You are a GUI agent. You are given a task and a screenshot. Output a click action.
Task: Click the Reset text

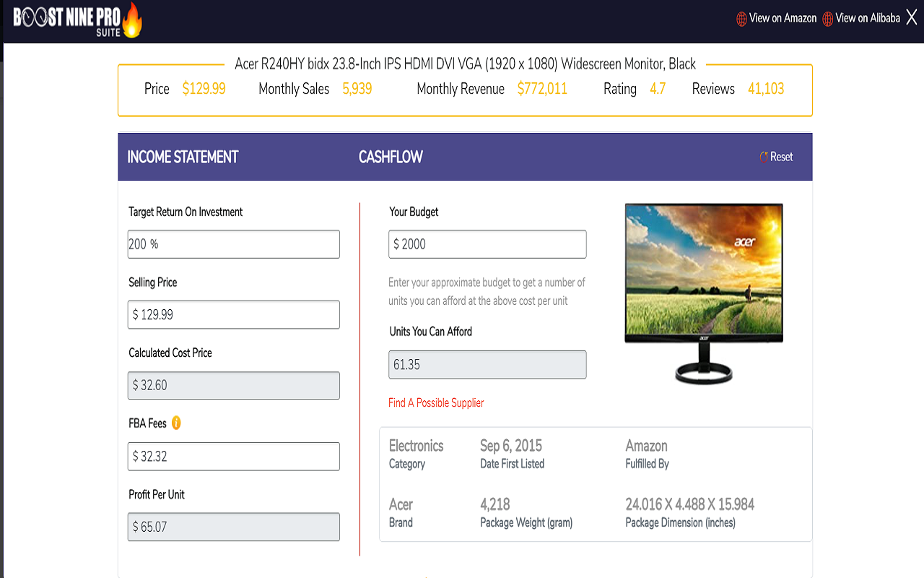pos(781,157)
